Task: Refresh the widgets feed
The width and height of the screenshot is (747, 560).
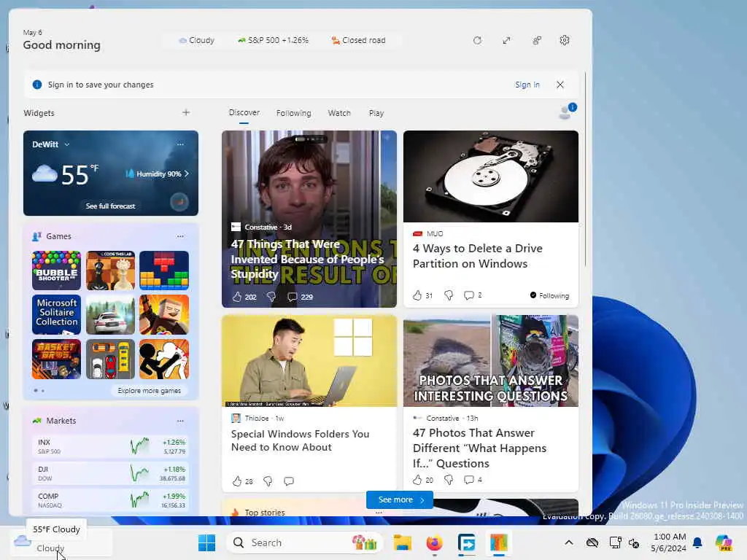Action: [477, 41]
